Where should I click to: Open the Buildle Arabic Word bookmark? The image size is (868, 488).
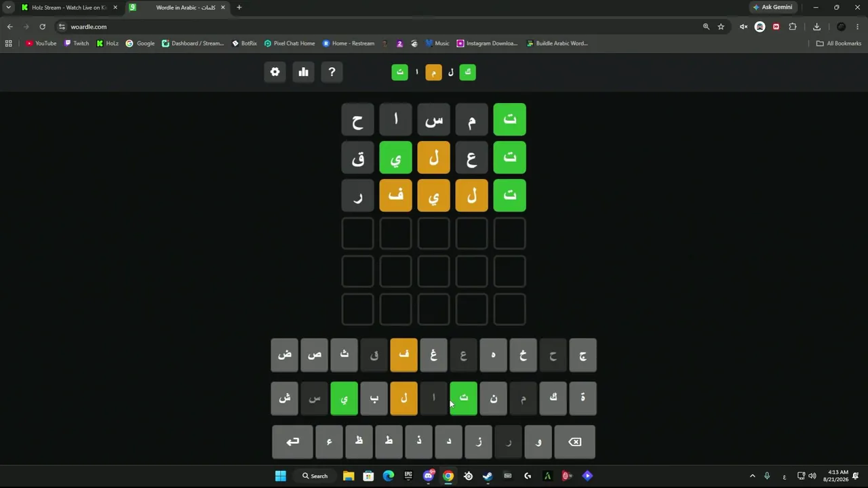(x=557, y=43)
